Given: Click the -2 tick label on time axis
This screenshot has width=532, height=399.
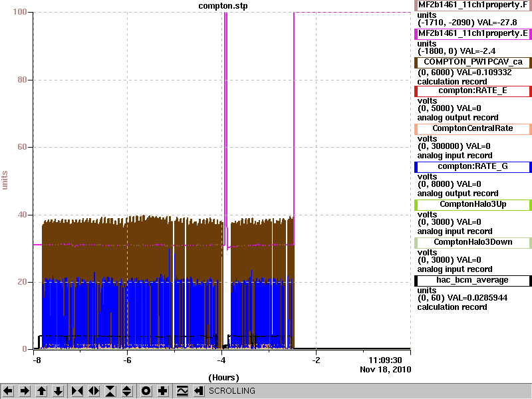Looking at the screenshot, I should [x=315, y=360].
